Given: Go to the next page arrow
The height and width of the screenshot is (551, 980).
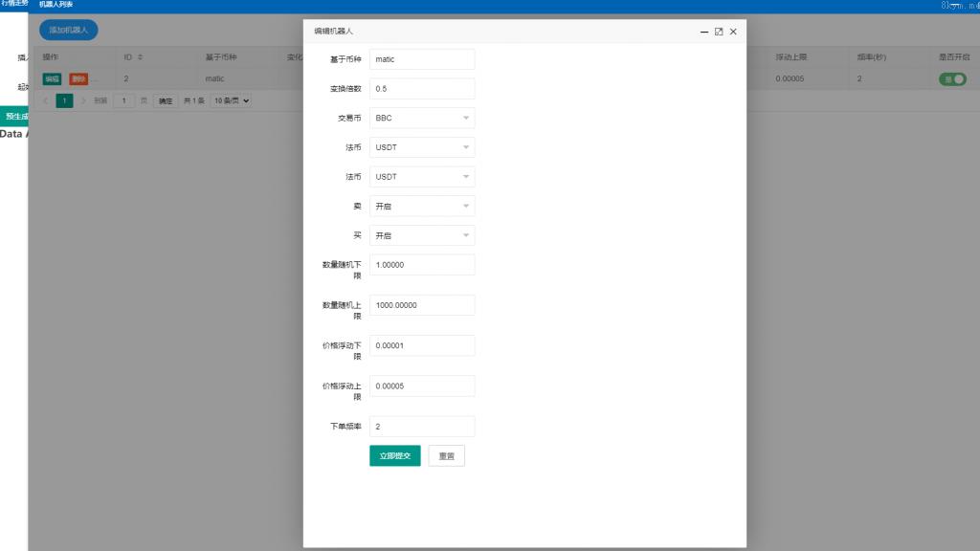Looking at the screenshot, I should (x=83, y=100).
